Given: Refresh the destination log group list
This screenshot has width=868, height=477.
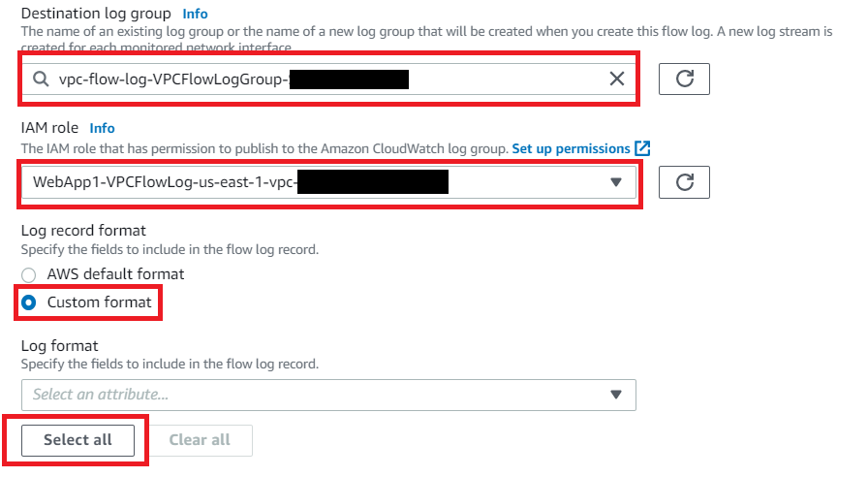Looking at the screenshot, I should (x=684, y=79).
